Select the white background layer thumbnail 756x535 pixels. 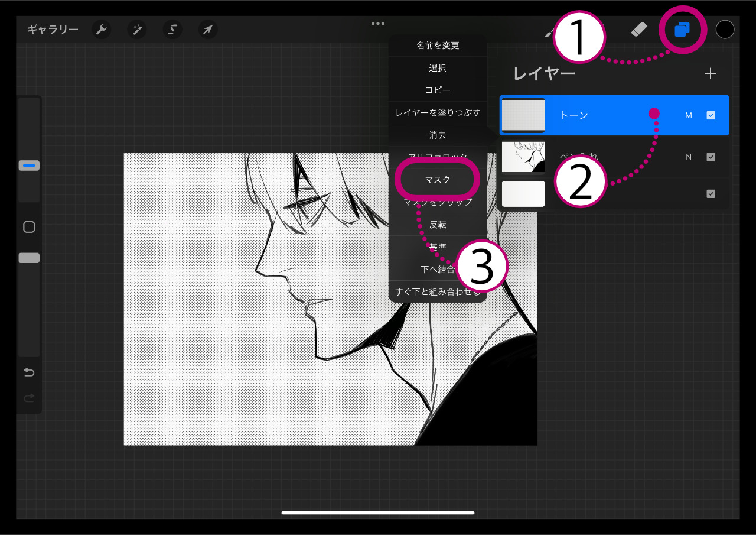coord(523,194)
